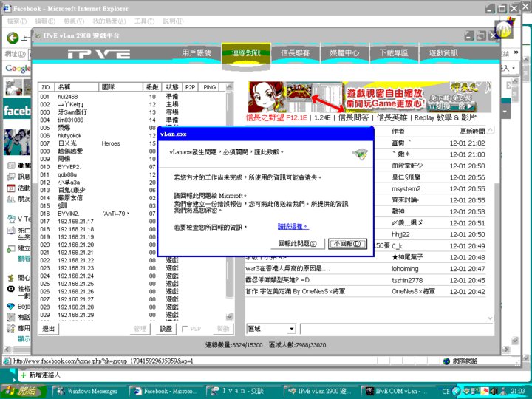Sort the player list by the 名稱 column
The image size is (532, 399).
pos(77,87)
